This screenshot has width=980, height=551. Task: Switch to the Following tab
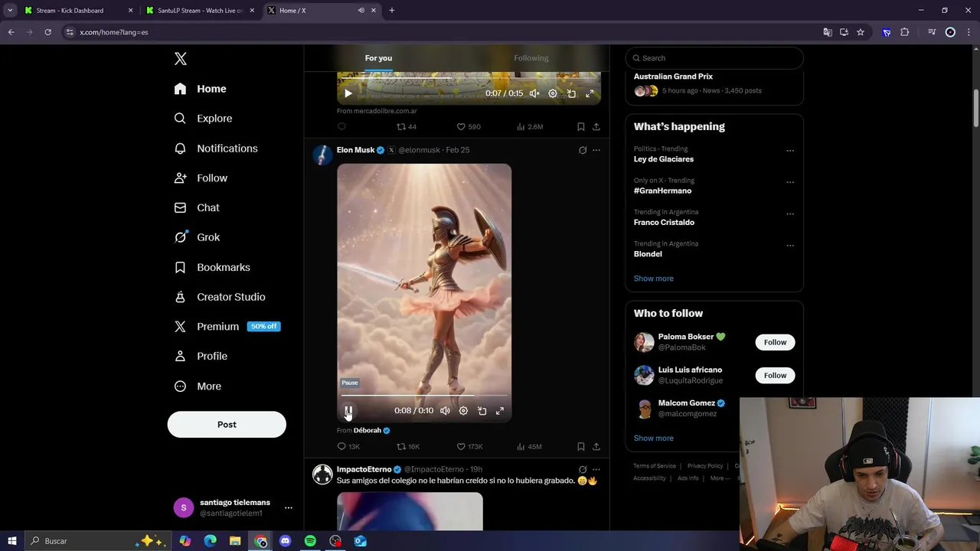click(531, 58)
